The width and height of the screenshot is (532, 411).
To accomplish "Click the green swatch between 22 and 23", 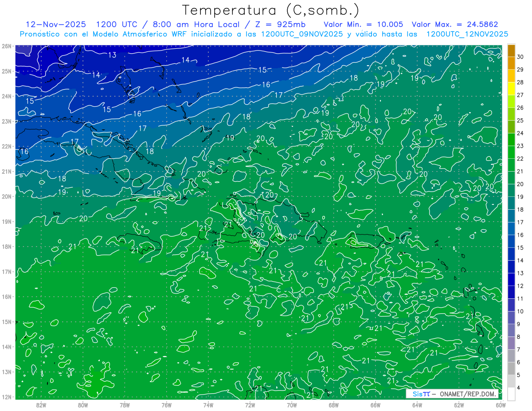I will [x=511, y=153].
